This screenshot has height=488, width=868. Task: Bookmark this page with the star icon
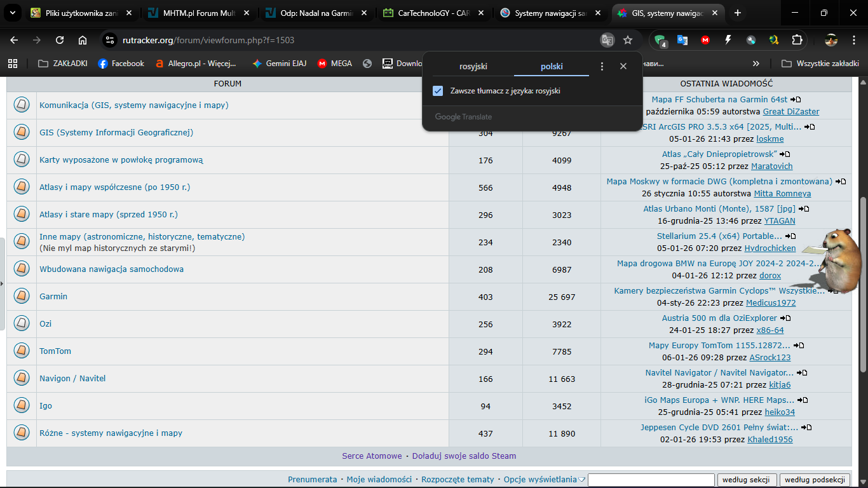click(628, 40)
